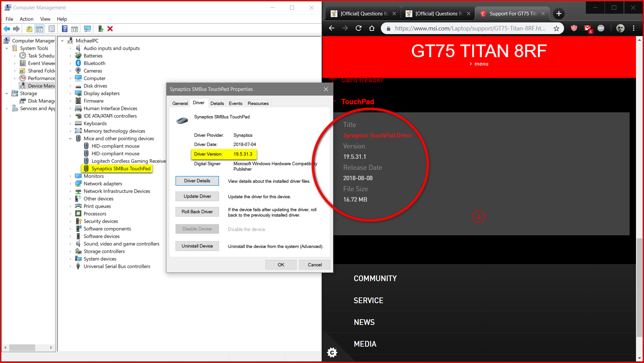Open the File menu
This screenshot has height=363, width=644.
9,19
